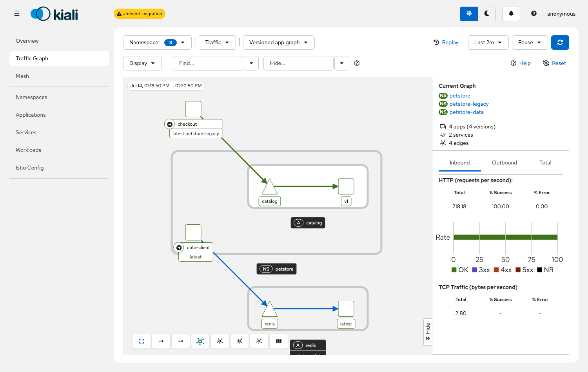Click the Help link in the toolbar

pos(521,63)
